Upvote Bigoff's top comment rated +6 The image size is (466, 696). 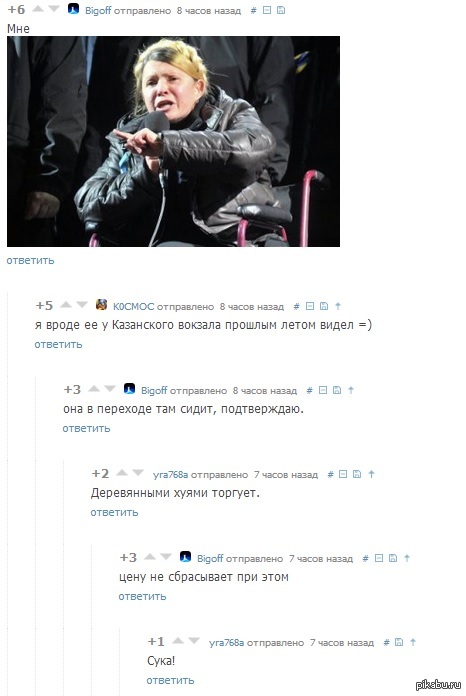(38, 8)
